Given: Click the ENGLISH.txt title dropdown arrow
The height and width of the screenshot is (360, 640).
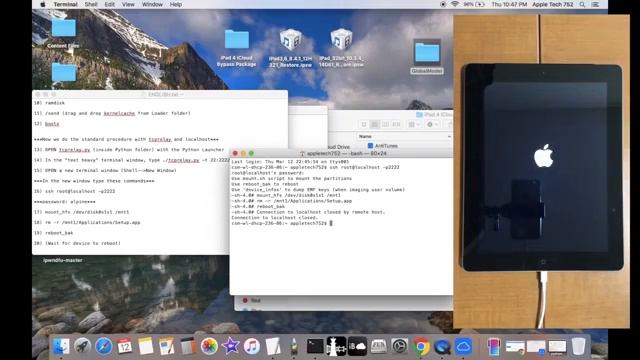Looking at the screenshot, I should [182, 95].
